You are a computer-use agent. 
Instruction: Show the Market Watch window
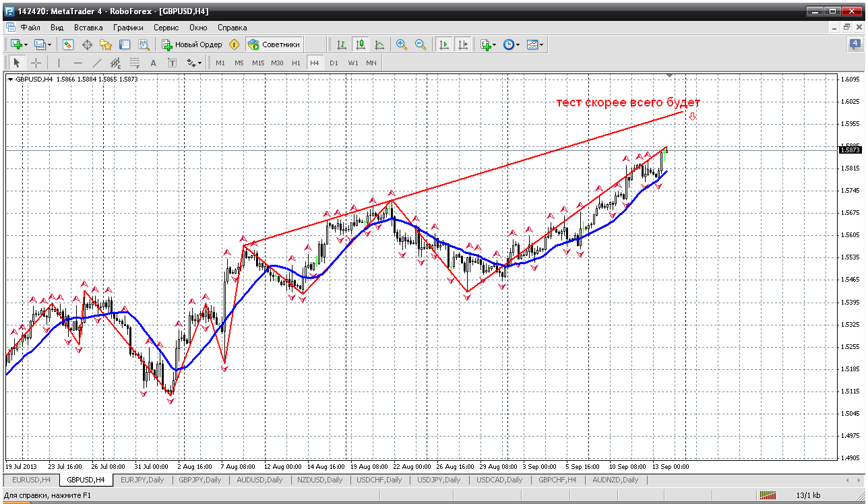click(68, 44)
